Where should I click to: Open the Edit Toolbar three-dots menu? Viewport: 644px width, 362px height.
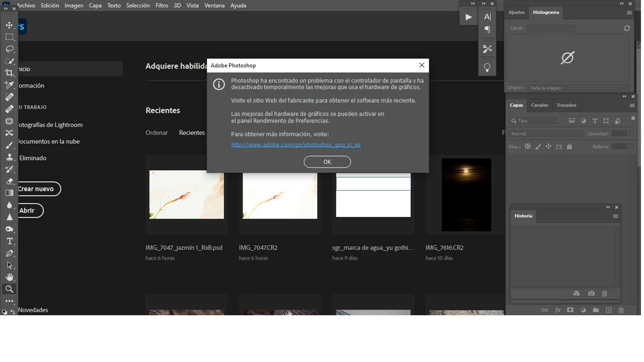tap(9, 301)
